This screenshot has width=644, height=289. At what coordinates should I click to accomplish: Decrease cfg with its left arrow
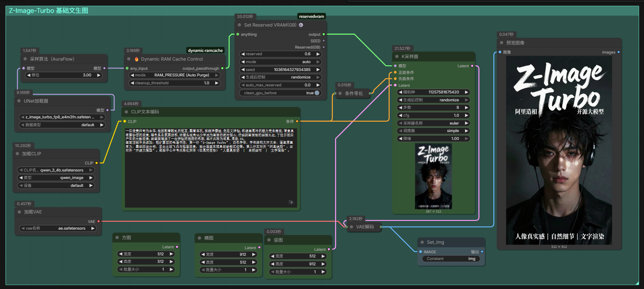point(400,115)
